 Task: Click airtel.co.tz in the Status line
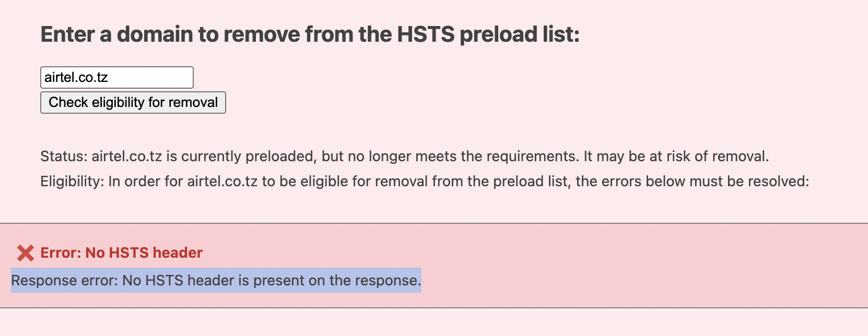click(126, 157)
